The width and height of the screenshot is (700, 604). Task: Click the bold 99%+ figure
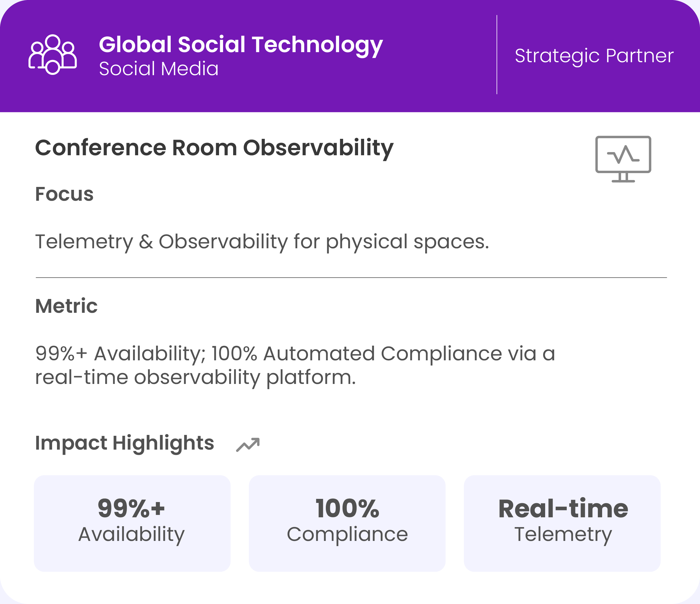132,508
